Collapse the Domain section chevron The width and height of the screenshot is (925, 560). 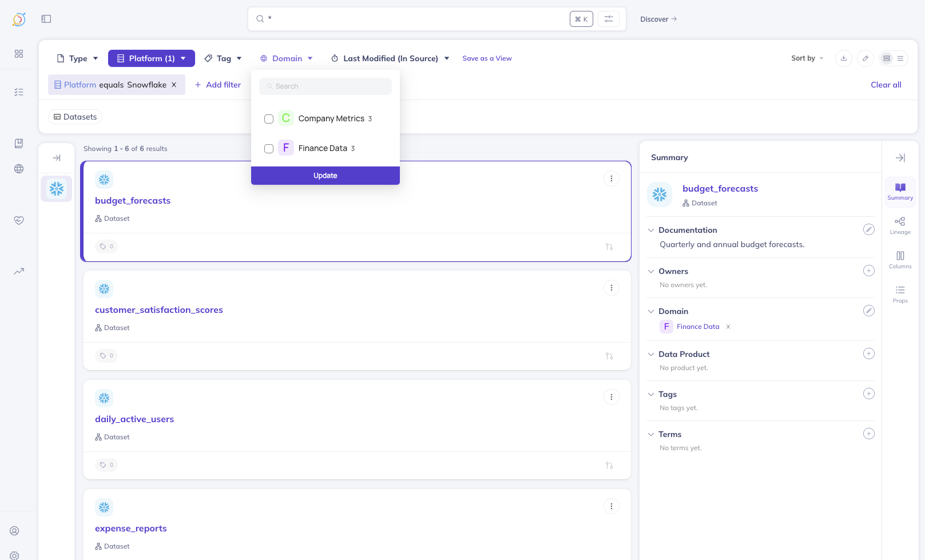pos(651,311)
